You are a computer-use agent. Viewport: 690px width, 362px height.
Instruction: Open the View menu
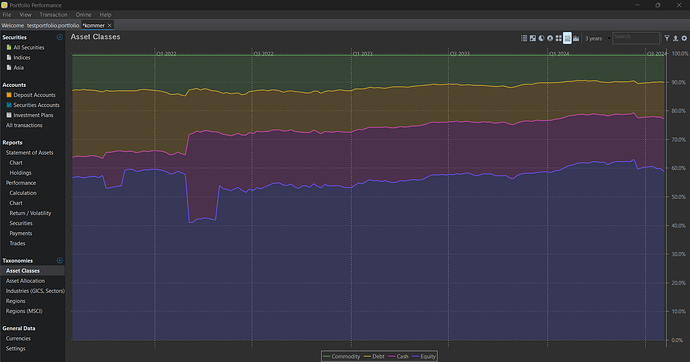(x=26, y=15)
